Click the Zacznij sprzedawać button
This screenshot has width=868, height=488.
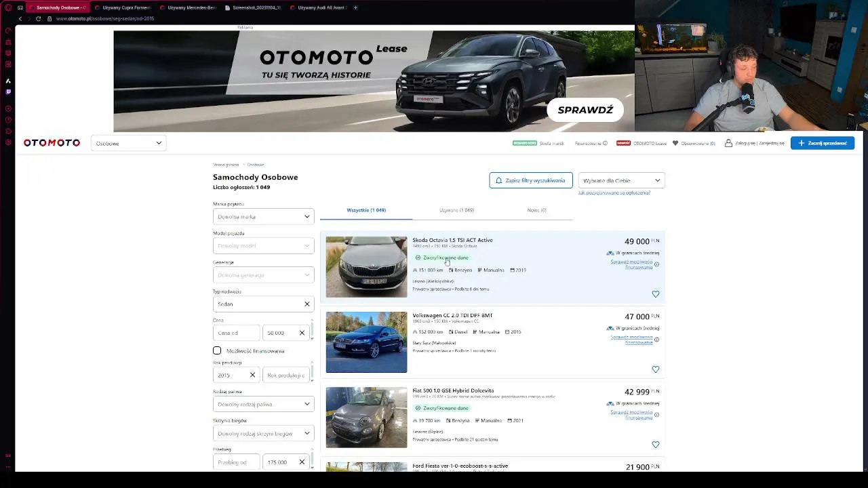(x=823, y=143)
